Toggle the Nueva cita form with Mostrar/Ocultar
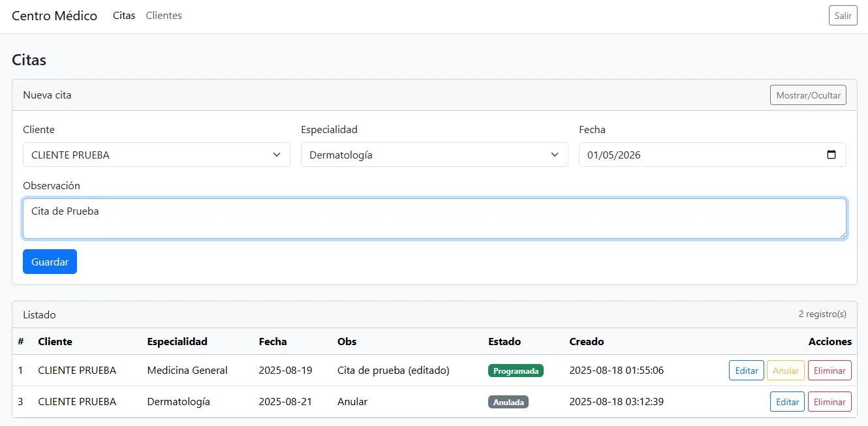868x426 pixels. coord(808,95)
